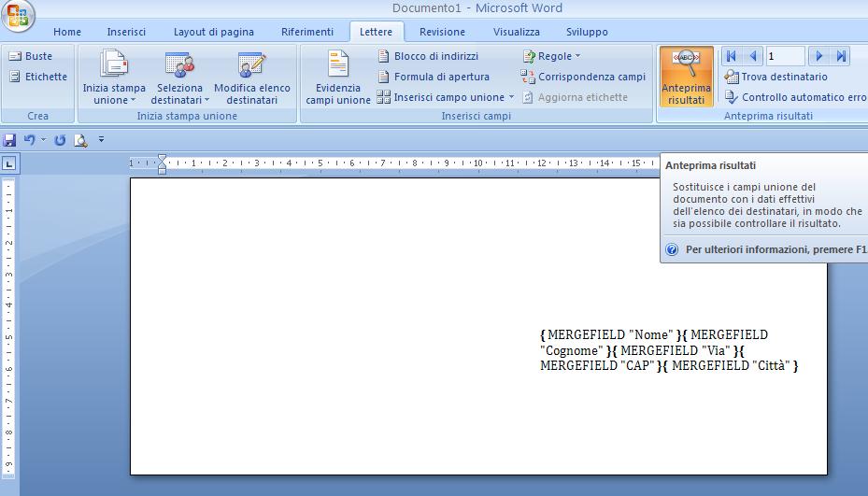Customize Quick Access Toolbar dropdown
Viewport: 868px width, 496px height.
[x=101, y=139]
